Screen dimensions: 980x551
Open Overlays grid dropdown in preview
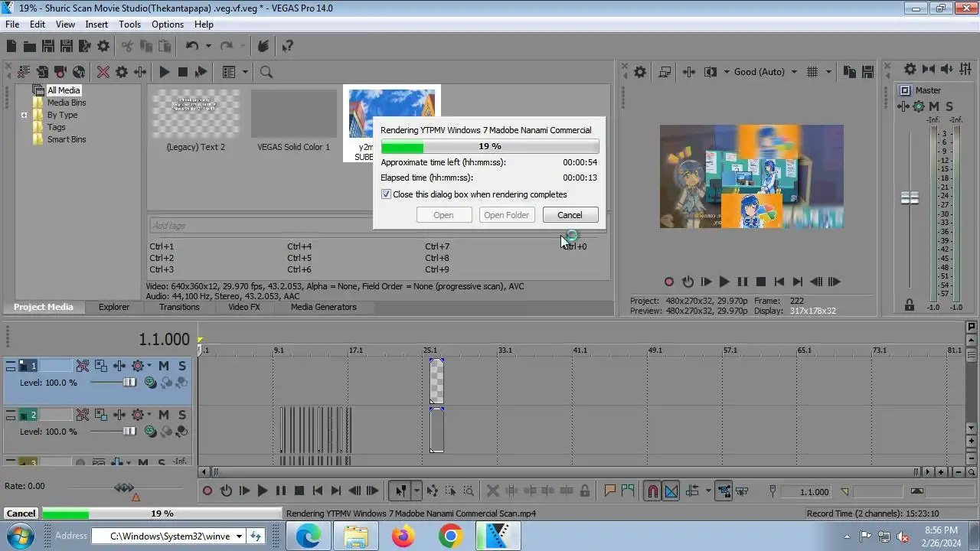click(830, 72)
